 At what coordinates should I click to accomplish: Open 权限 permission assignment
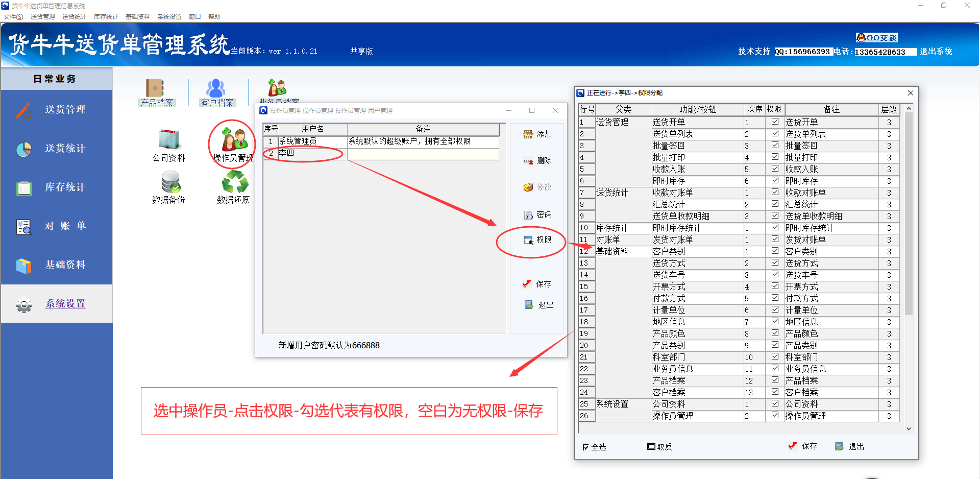[x=537, y=240]
